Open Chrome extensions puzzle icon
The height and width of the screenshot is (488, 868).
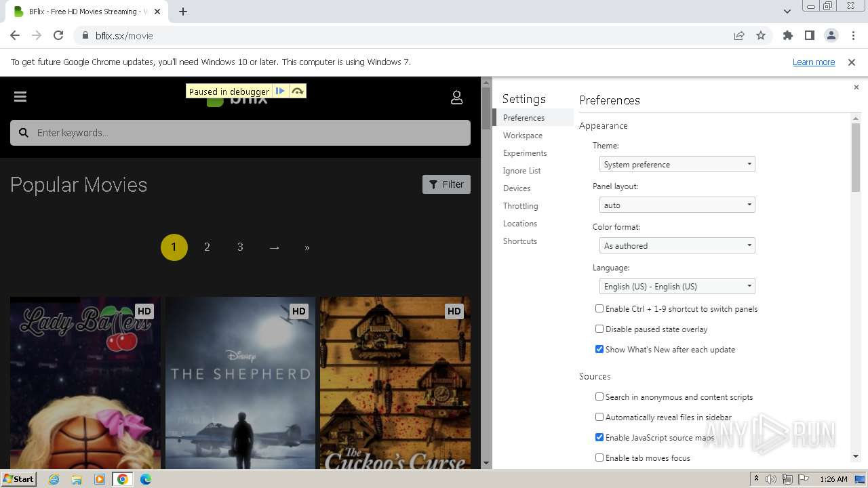tap(788, 35)
